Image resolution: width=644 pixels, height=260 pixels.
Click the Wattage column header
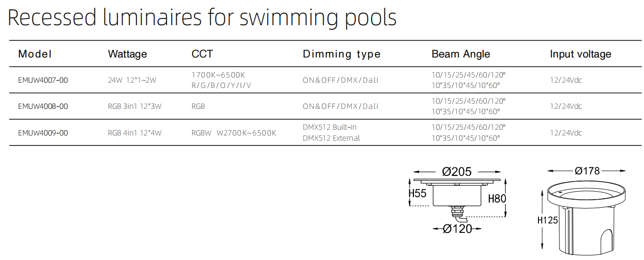[x=127, y=54]
